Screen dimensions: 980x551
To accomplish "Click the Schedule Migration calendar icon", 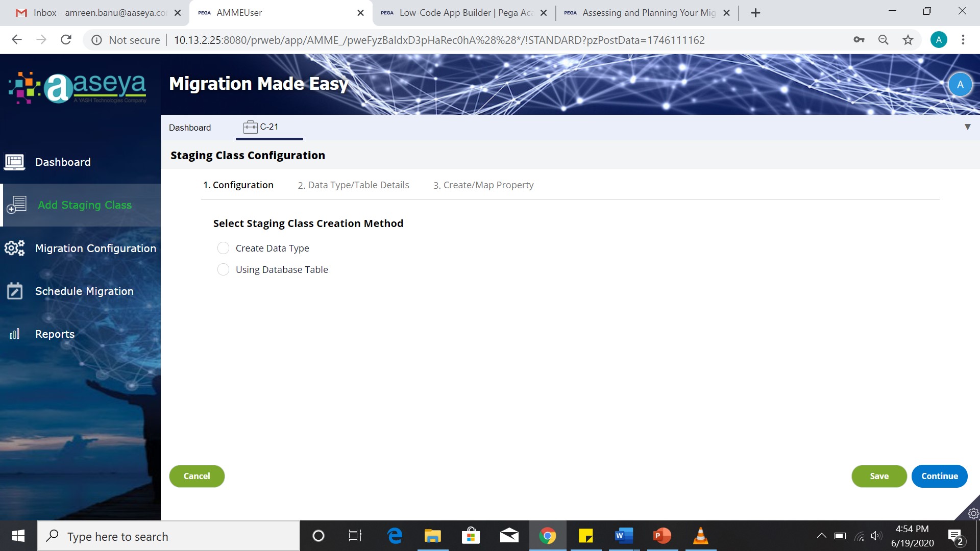I will click(x=14, y=291).
